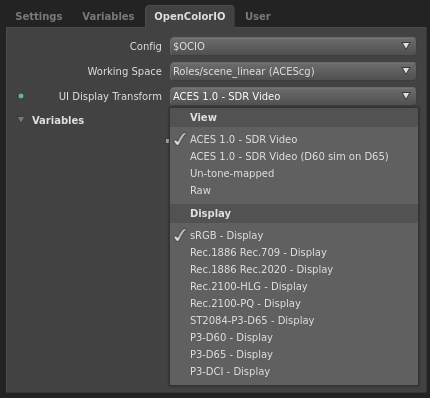Choose Rec.2100-PQ - Display
Viewport: 430px width, 398px height.
tap(294, 303)
